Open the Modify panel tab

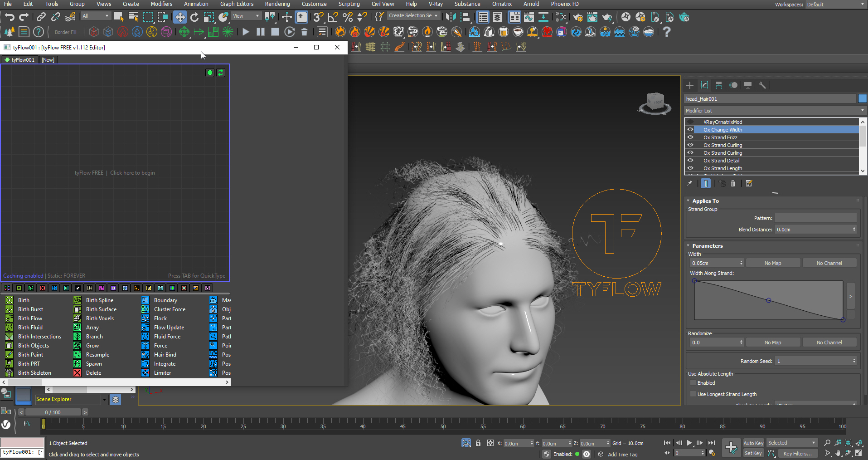(704, 85)
